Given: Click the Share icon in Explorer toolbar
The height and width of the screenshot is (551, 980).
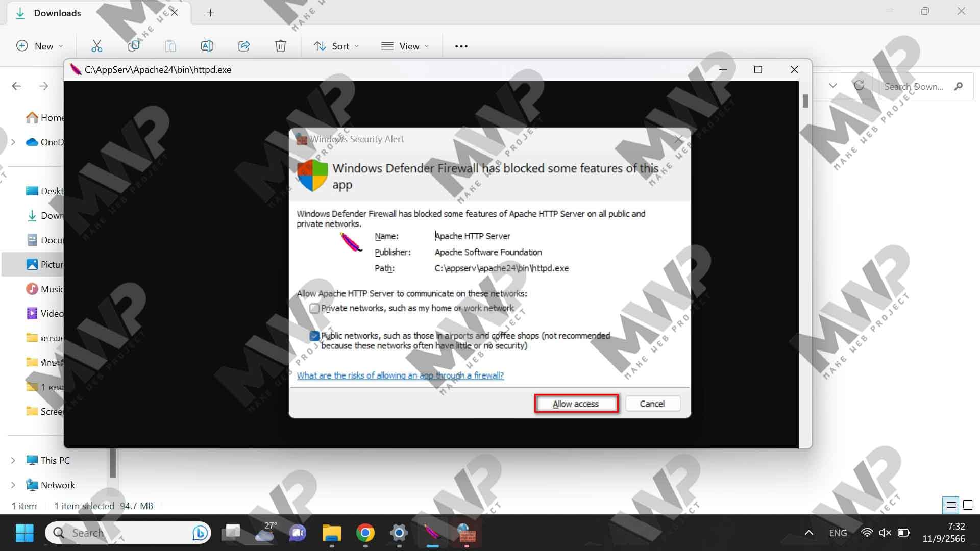Looking at the screenshot, I should [x=244, y=46].
